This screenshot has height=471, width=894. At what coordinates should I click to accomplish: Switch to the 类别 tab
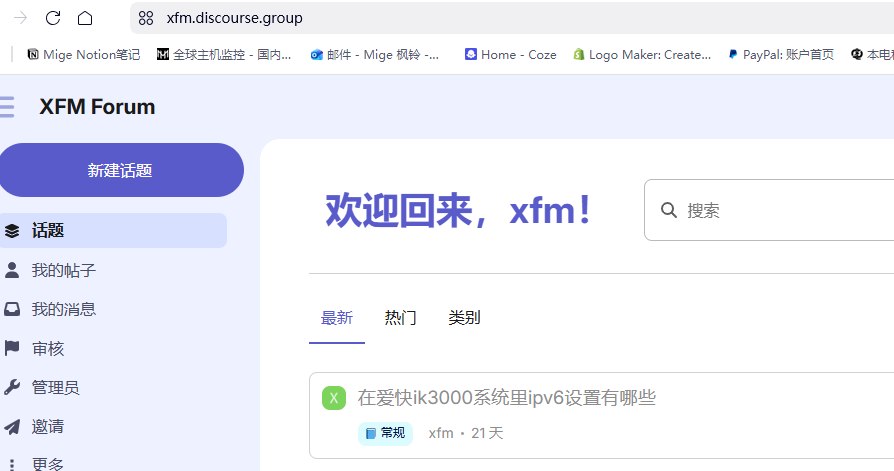tap(464, 318)
